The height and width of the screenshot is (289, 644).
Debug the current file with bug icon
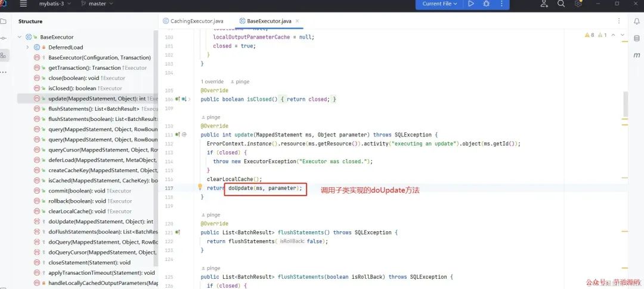487,4
